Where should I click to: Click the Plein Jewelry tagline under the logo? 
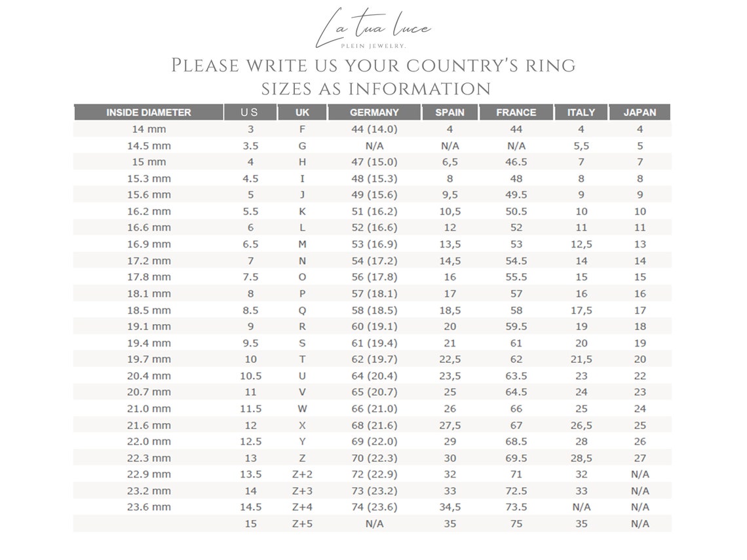373,46
